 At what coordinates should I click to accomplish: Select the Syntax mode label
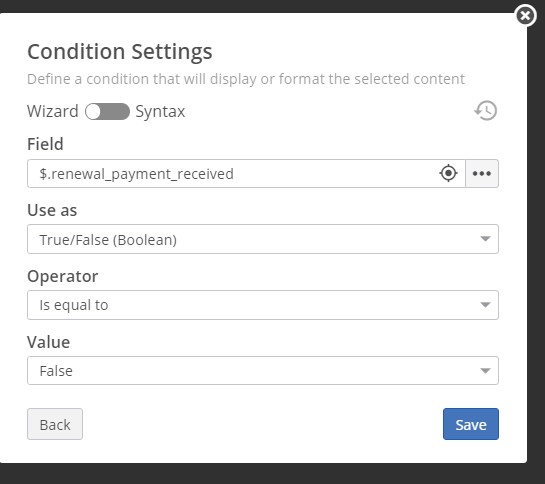click(160, 112)
